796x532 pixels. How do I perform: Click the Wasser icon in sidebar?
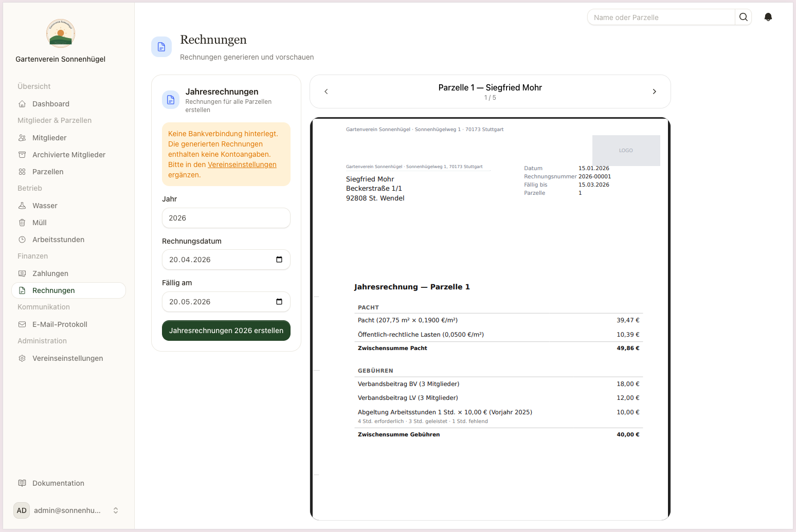point(22,206)
